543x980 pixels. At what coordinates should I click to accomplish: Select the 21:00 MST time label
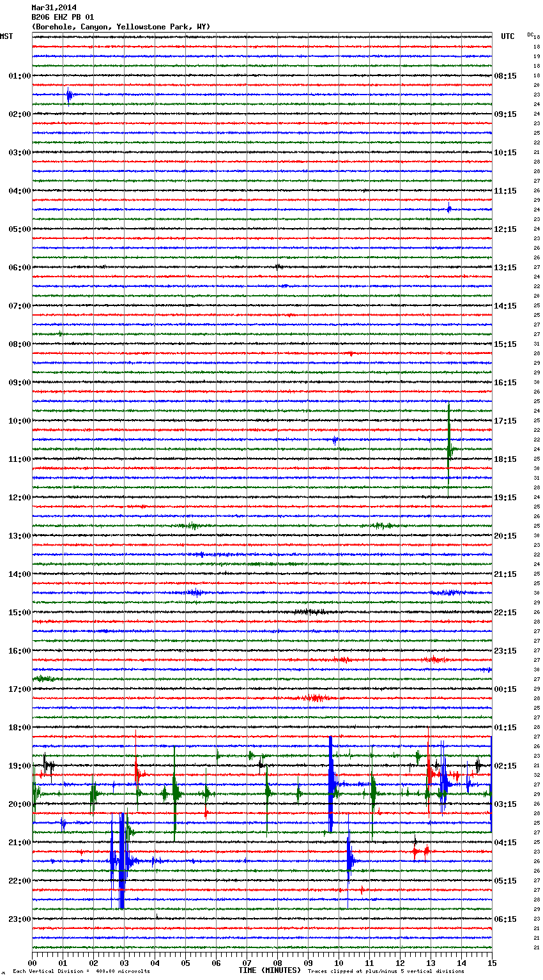point(20,843)
